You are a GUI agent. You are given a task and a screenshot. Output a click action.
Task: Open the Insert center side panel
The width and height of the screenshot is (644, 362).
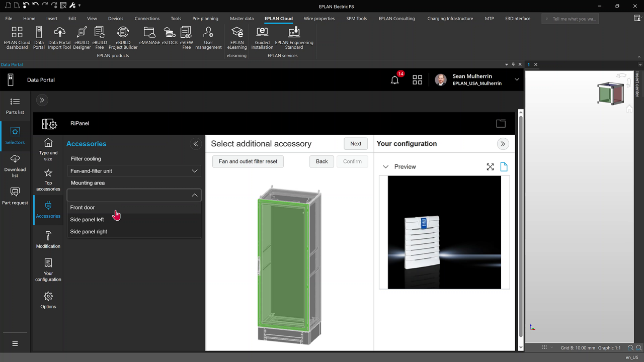637,84
